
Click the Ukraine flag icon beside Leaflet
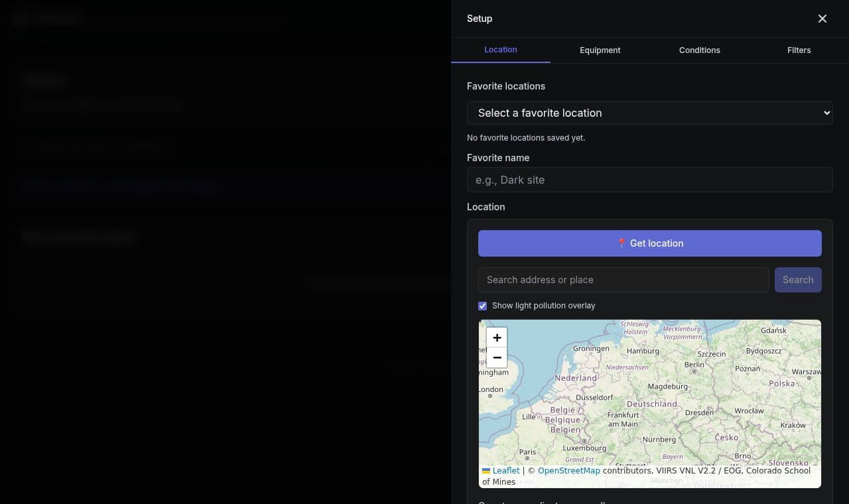coord(486,471)
